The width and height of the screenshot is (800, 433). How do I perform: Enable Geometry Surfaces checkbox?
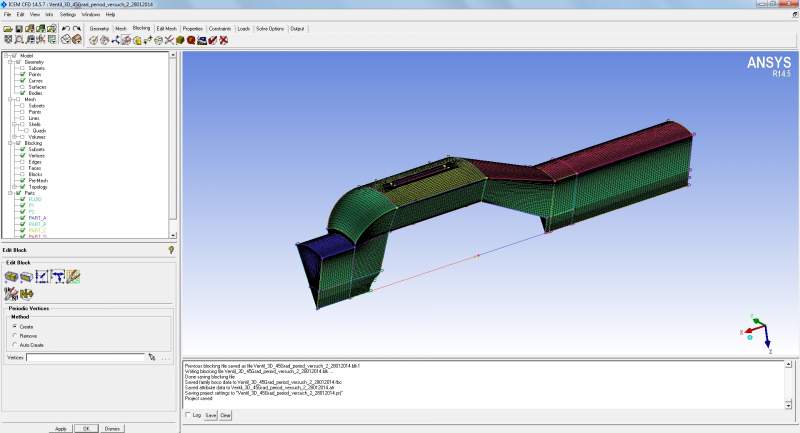[x=22, y=87]
